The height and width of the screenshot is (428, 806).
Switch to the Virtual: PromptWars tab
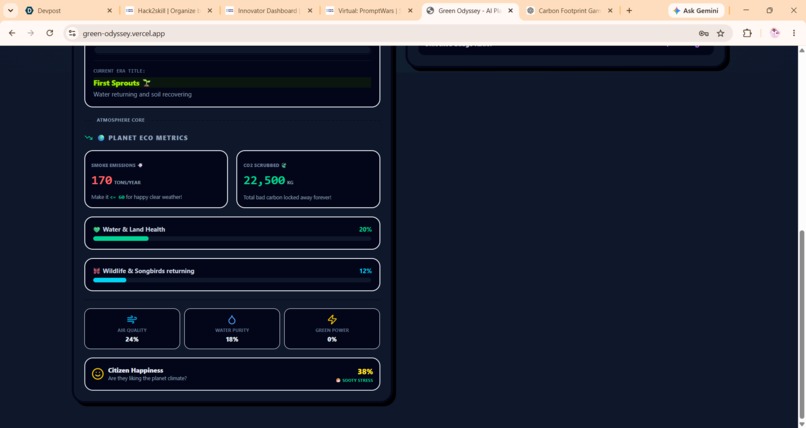click(369, 10)
